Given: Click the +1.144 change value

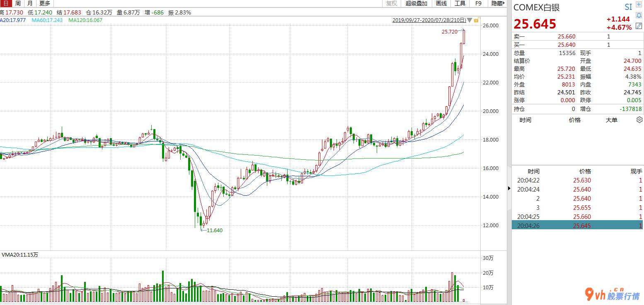Looking at the screenshot, I should [x=618, y=19].
